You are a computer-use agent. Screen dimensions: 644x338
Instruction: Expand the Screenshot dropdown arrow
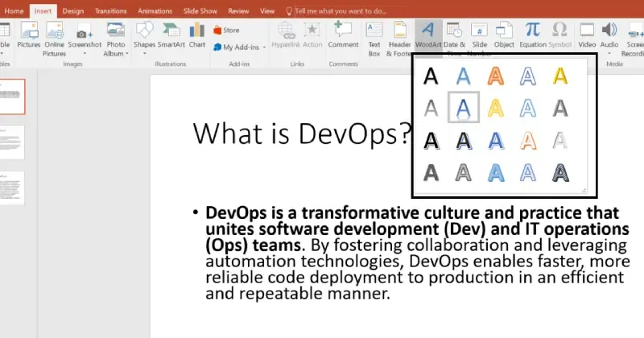[85, 54]
